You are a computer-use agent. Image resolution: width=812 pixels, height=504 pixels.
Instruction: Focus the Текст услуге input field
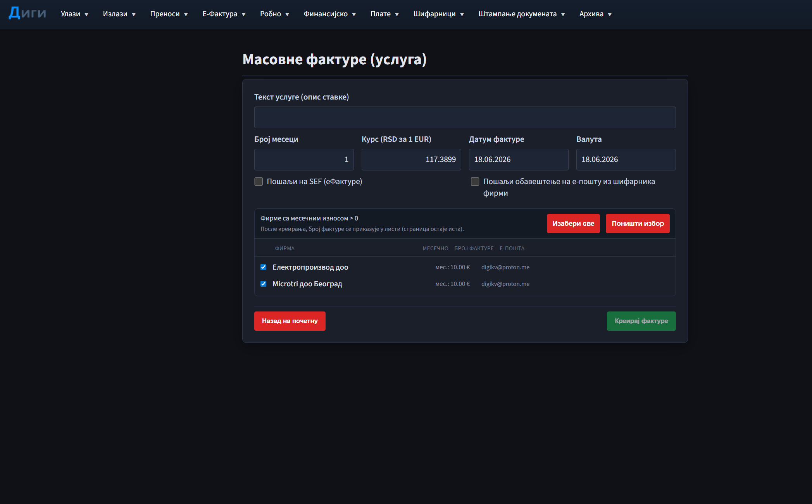pyautogui.click(x=465, y=117)
